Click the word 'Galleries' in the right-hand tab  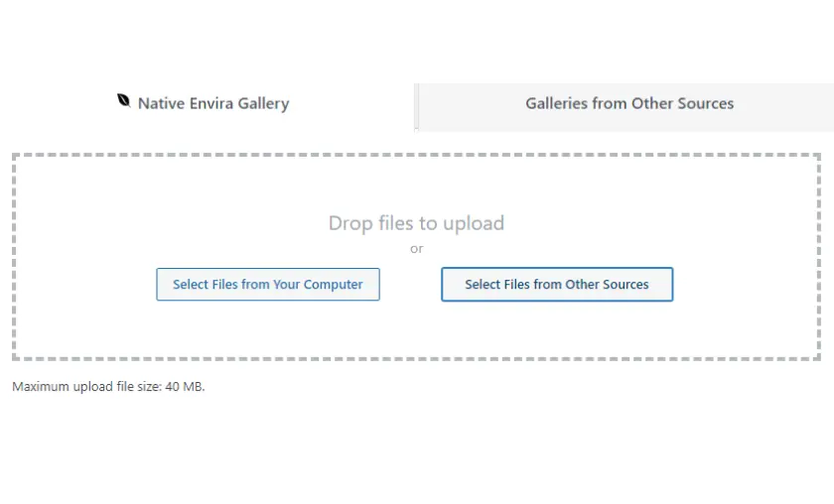click(556, 103)
